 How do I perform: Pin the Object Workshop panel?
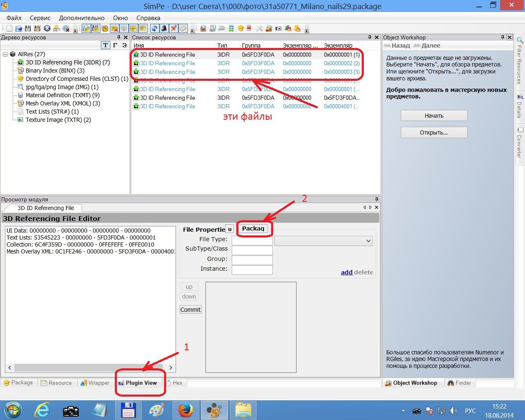coord(502,37)
